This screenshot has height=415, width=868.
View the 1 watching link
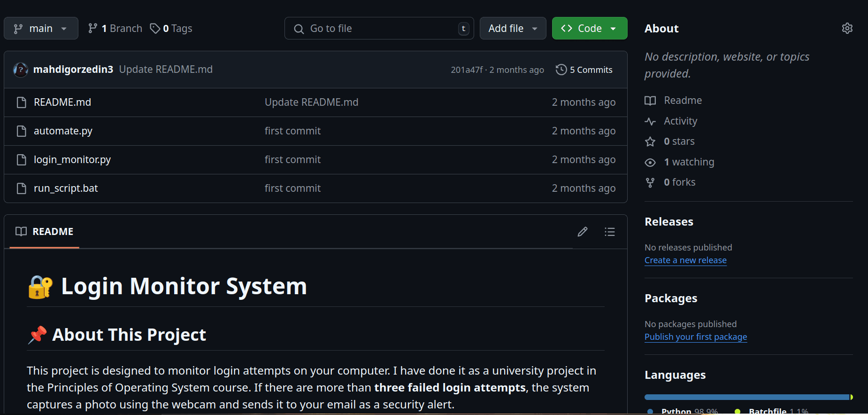(x=689, y=162)
